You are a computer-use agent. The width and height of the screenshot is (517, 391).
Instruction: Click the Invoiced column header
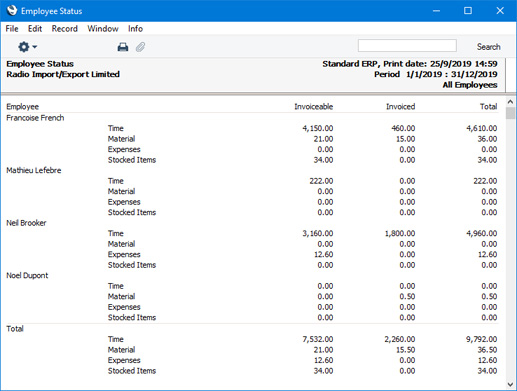[400, 107]
